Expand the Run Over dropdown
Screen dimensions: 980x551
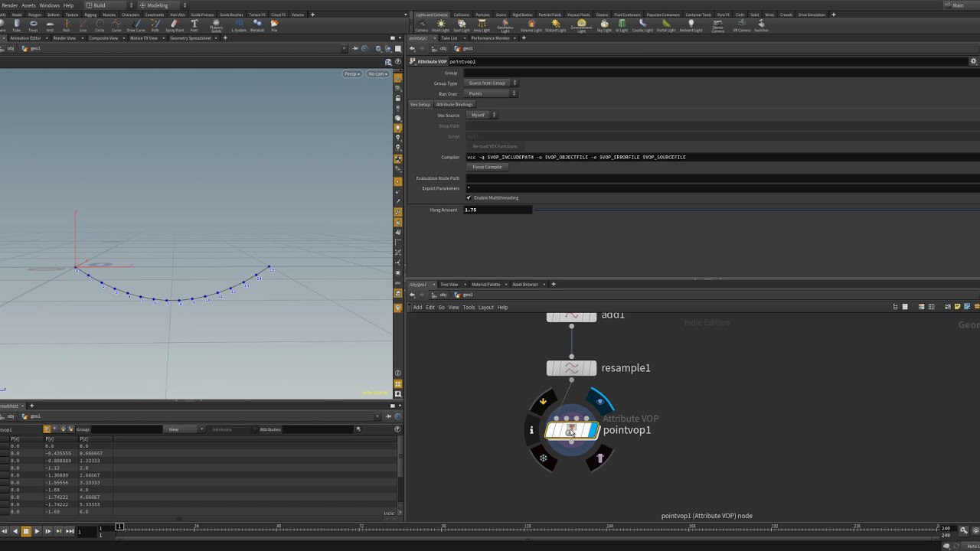tap(491, 93)
